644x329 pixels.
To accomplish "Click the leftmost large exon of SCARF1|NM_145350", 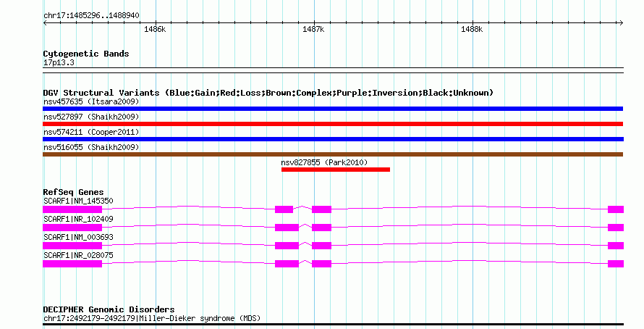I will pos(72,209).
